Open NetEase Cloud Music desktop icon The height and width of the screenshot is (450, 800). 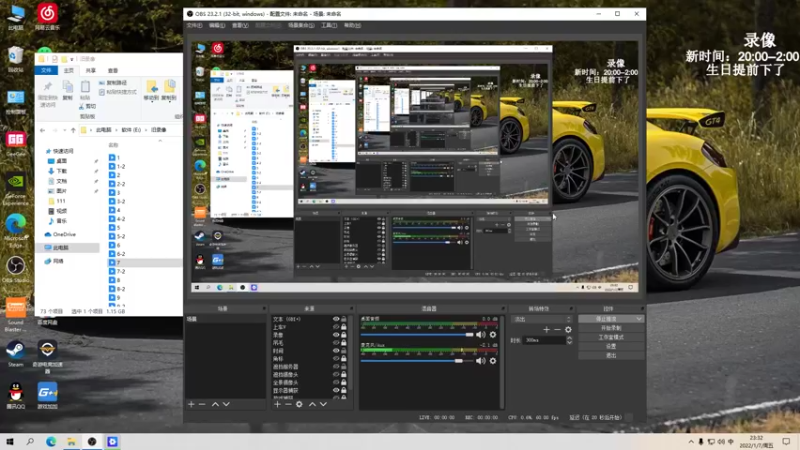pyautogui.click(x=47, y=17)
